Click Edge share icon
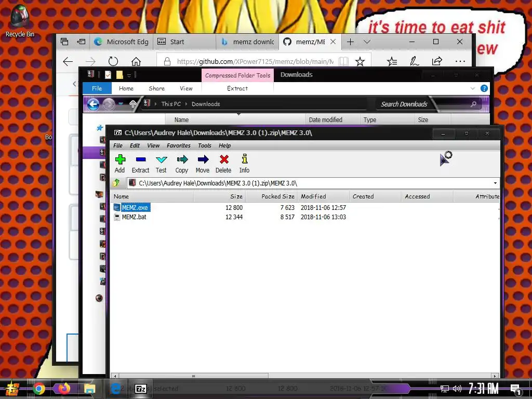Image resolution: width=532 pixels, height=399 pixels. [x=437, y=61]
